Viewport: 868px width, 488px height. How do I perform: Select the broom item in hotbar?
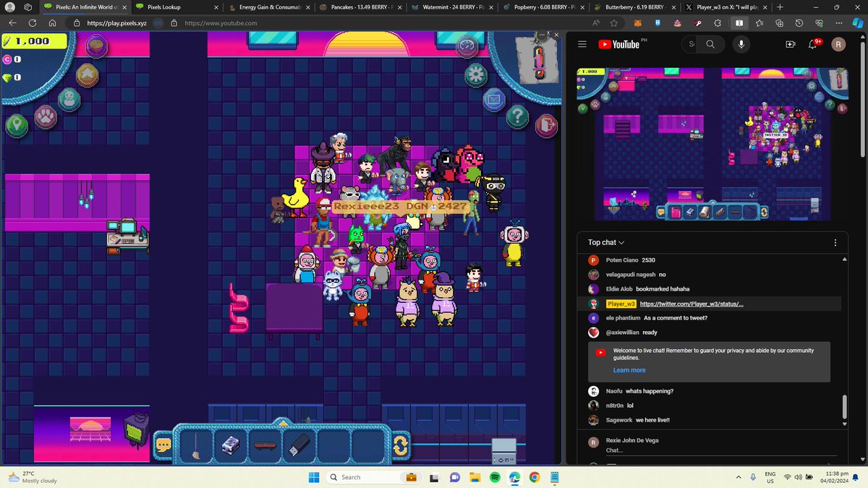[x=195, y=446]
